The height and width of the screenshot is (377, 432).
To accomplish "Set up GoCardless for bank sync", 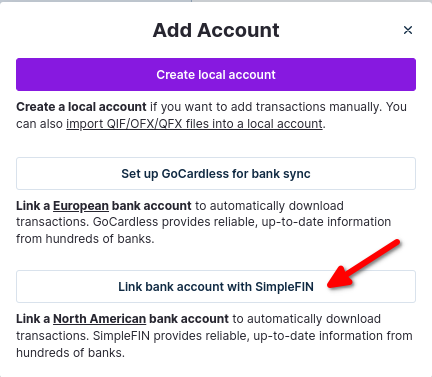I will point(216,174).
